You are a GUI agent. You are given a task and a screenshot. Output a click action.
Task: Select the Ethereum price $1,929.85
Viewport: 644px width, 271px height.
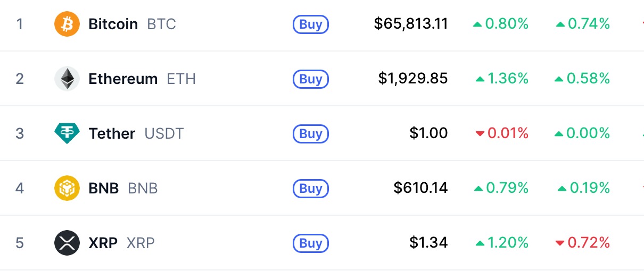click(x=412, y=79)
